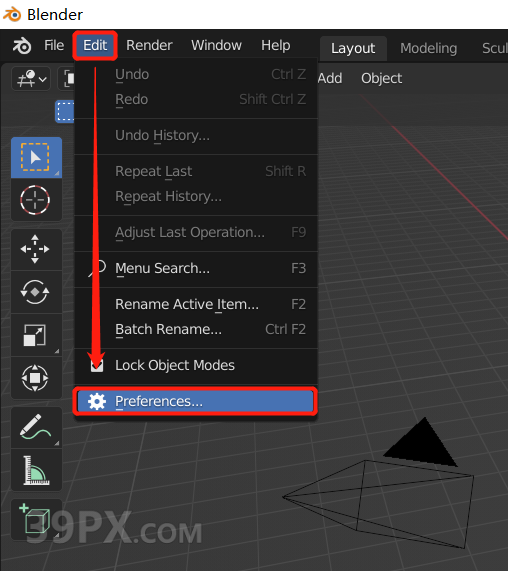
Task: Choose Rename Active Item entry
Action: point(196,304)
